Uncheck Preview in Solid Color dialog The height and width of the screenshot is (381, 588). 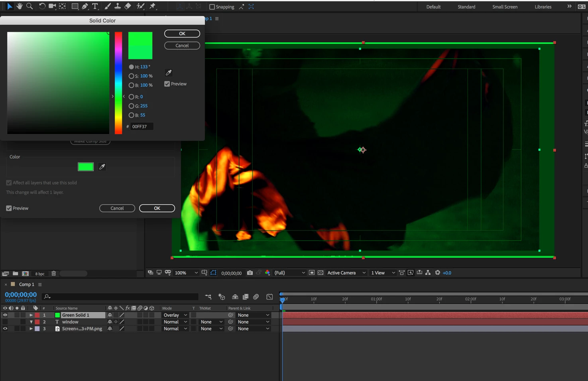(x=167, y=84)
